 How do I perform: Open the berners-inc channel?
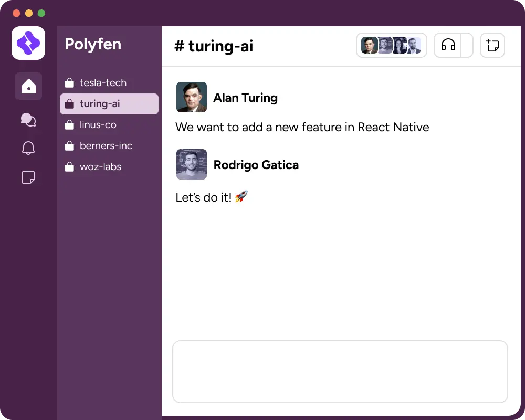tap(106, 146)
